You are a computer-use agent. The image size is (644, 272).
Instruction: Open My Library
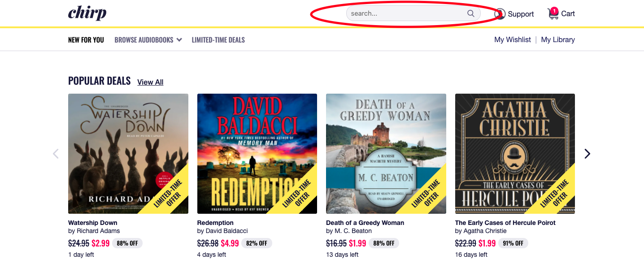558,39
